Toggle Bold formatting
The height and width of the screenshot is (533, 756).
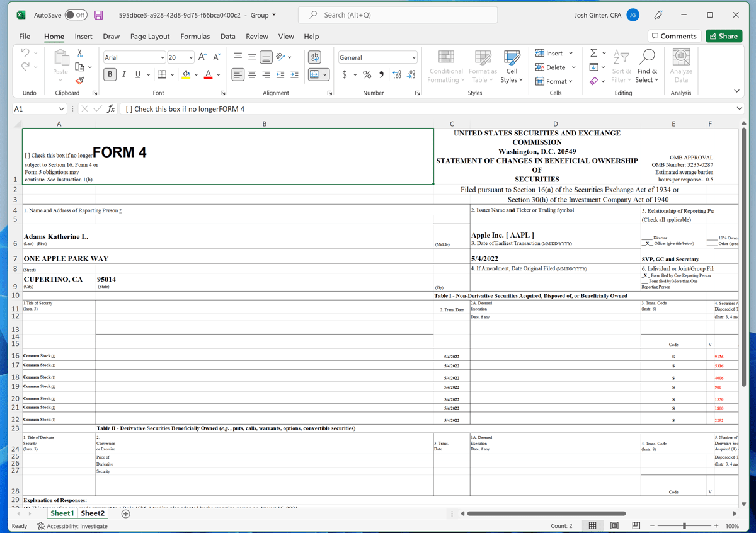[110, 74]
